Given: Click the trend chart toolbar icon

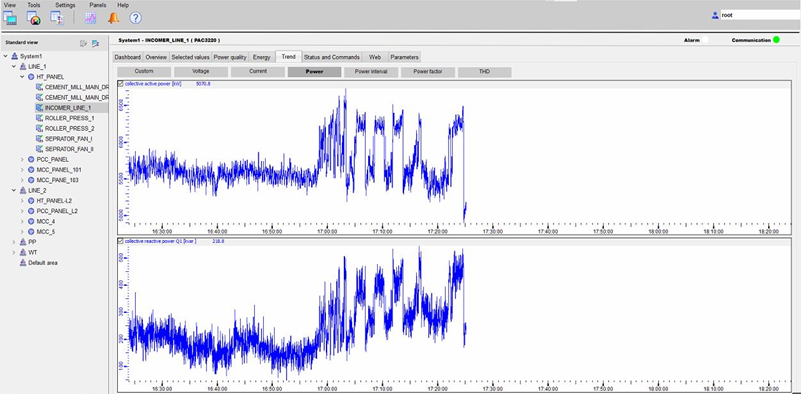Looking at the screenshot, I should point(90,18).
